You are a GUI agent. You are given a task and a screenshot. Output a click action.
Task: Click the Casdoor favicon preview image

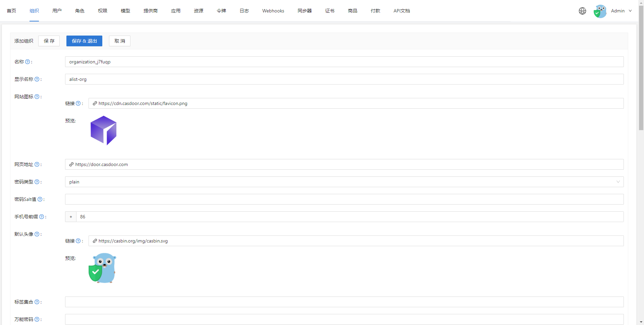tap(103, 130)
